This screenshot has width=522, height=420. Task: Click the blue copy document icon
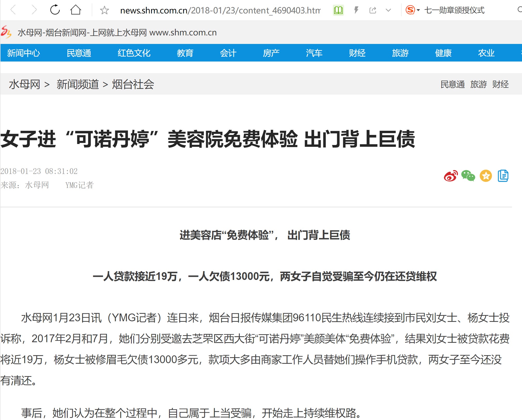(x=503, y=176)
